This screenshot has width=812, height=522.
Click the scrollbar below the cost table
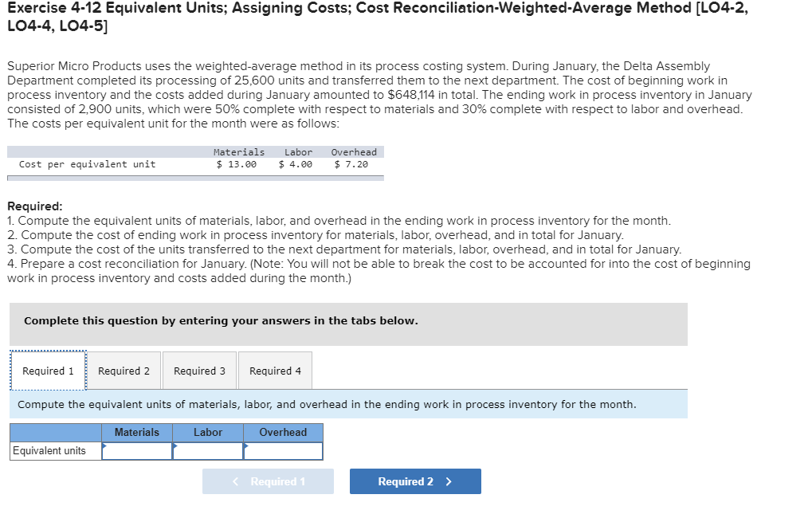[195, 177]
